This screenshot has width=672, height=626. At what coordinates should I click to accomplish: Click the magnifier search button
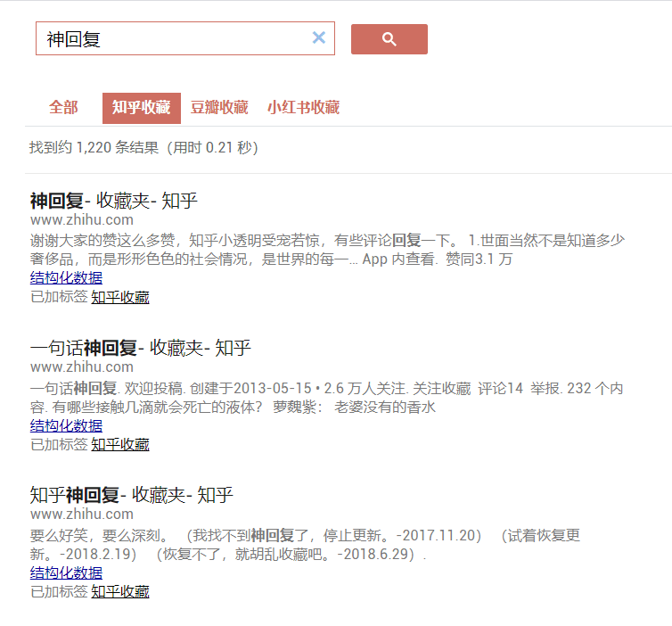(389, 39)
